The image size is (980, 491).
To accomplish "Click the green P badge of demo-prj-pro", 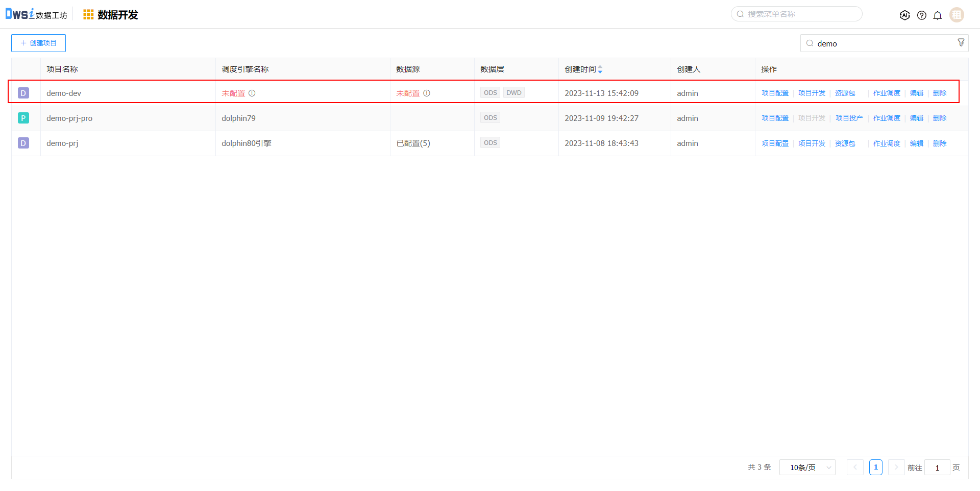I will tap(23, 118).
